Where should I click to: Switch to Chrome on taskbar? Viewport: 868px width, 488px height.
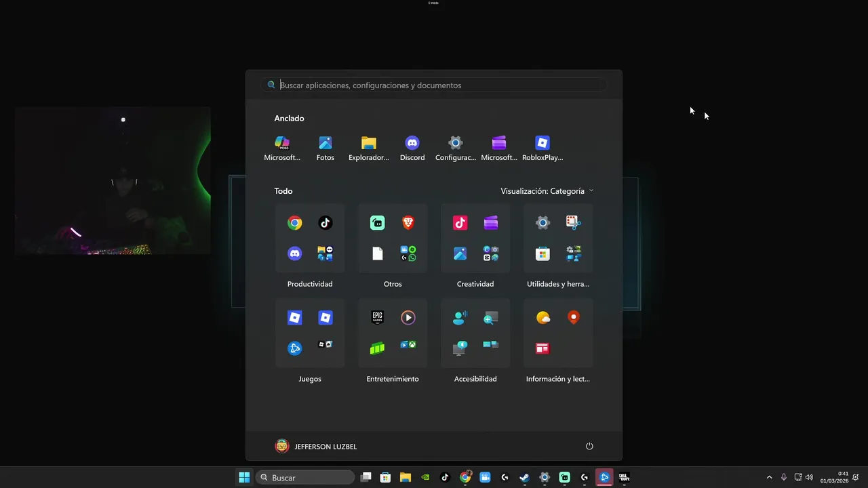click(465, 477)
